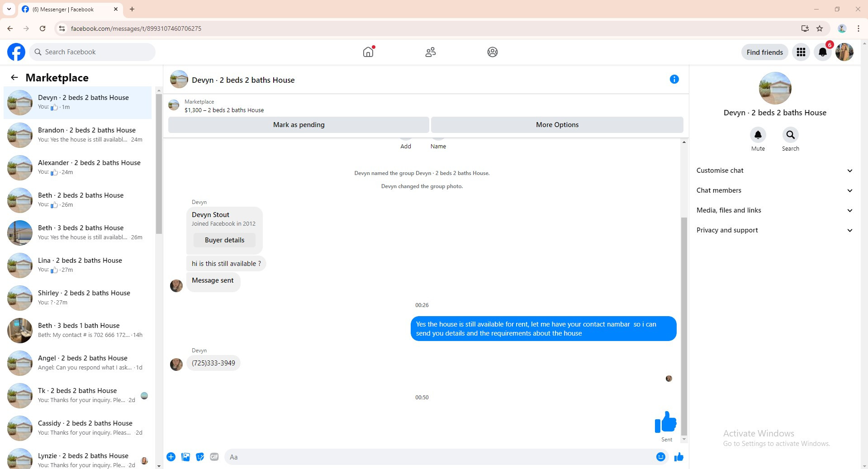Screen dimensions: 868x469
Task: Open the emoji picker icon
Action: pos(661,457)
